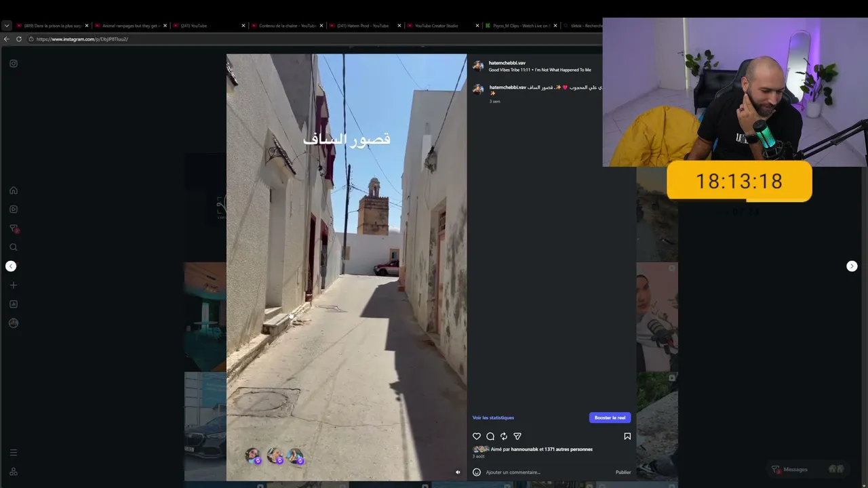Open liker profile 'hannounabk'
Viewport: 868px width, 488px height.
[x=525, y=449]
